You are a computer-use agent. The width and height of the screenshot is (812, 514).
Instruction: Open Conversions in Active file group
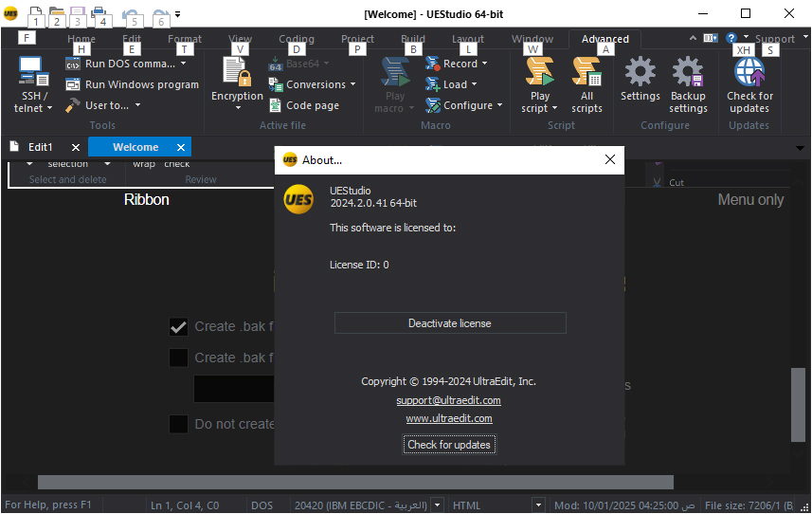[x=313, y=84]
